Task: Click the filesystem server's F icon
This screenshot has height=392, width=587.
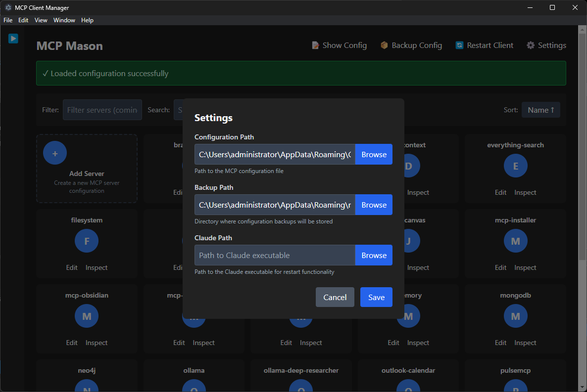Action: 87,241
